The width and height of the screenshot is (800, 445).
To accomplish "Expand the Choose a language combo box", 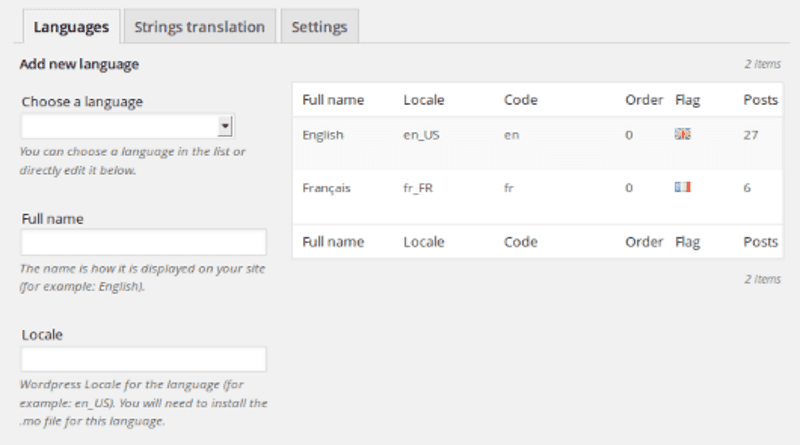I will (127, 126).
